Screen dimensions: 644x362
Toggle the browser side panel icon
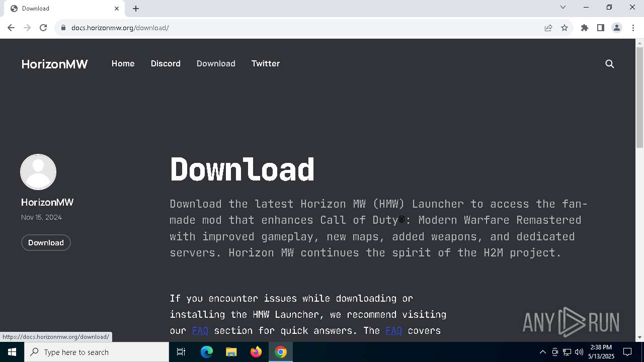pyautogui.click(x=601, y=28)
